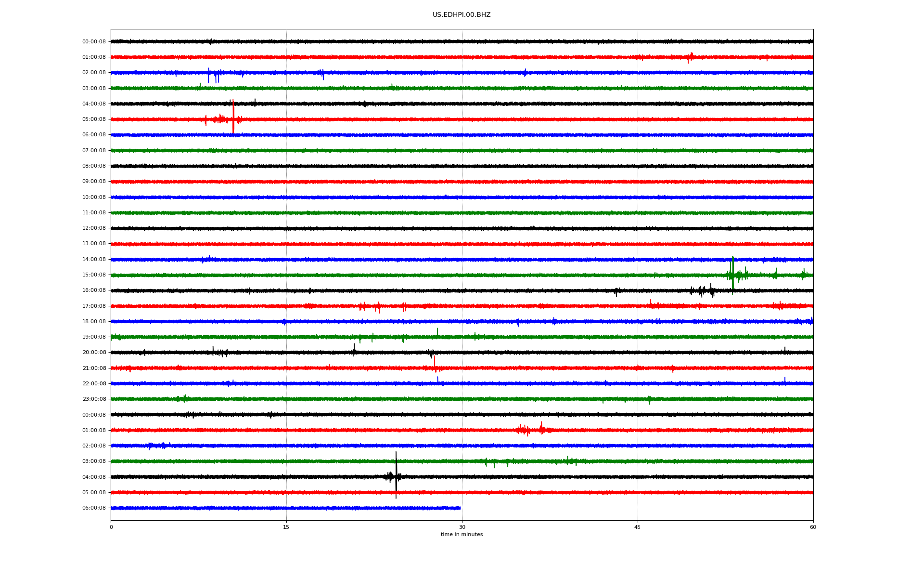Click the 10:00:08 row time label
Screen dimensions: 924x578
94,197
